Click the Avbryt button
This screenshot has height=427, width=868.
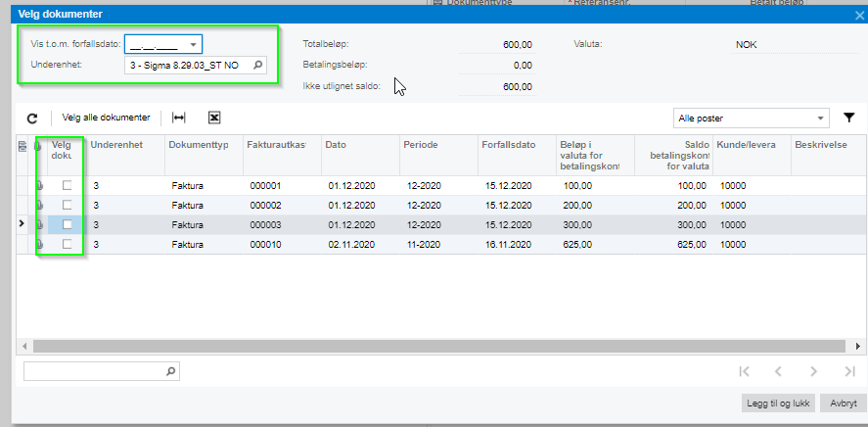[843, 403]
